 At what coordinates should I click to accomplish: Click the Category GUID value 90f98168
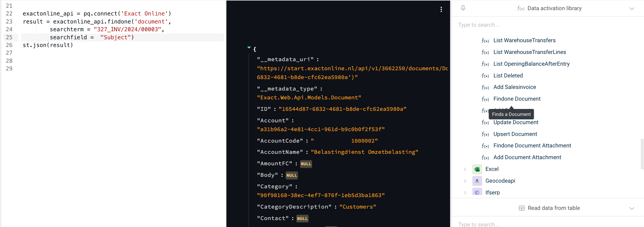coord(321,195)
